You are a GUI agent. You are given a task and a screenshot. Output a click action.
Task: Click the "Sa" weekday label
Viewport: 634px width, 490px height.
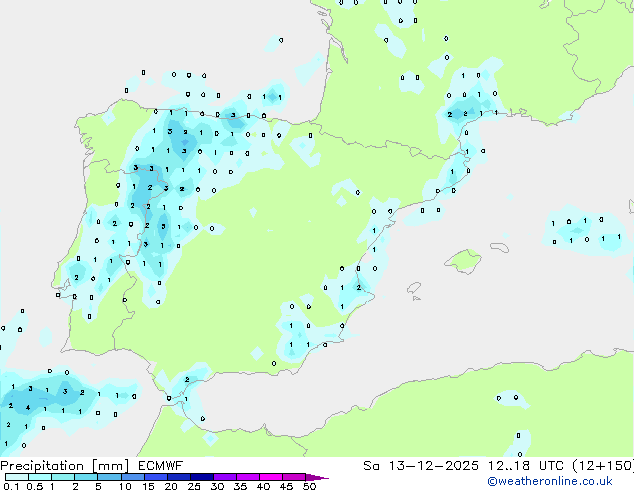(371, 466)
